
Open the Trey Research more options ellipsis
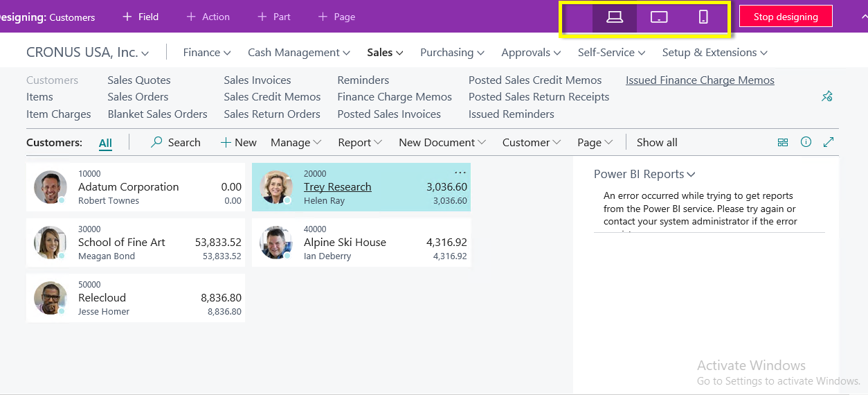pyautogui.click(x=460, y=173)
